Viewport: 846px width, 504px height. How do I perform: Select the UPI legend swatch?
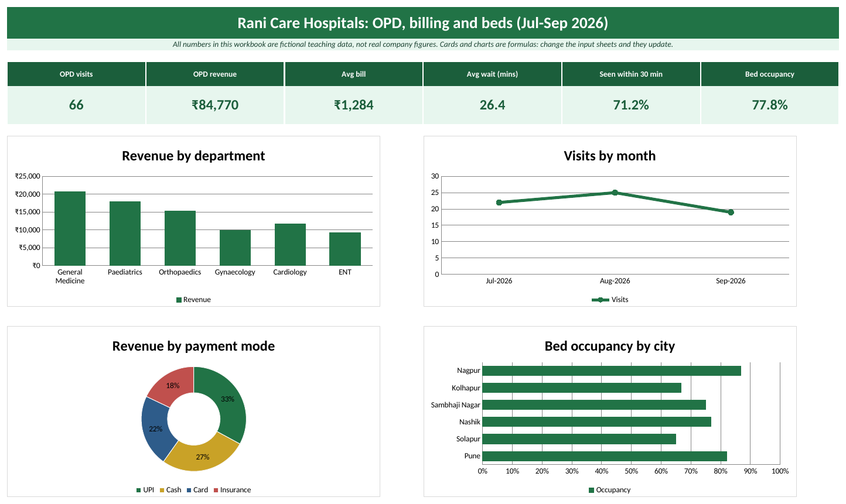(x=139, y=491)
